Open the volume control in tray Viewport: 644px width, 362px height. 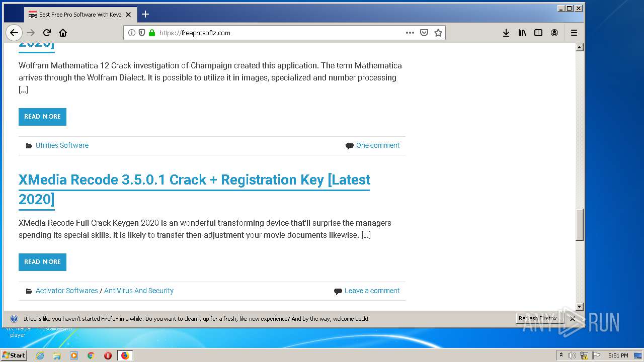[x=572, y=355]
